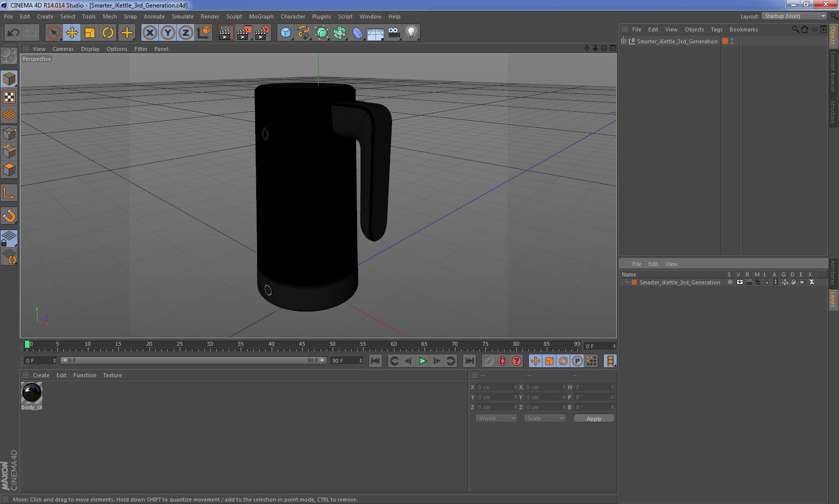This screenshot has height=504, width=839.
Task: Add a NURBS generator object
Action: click(322, 33)
